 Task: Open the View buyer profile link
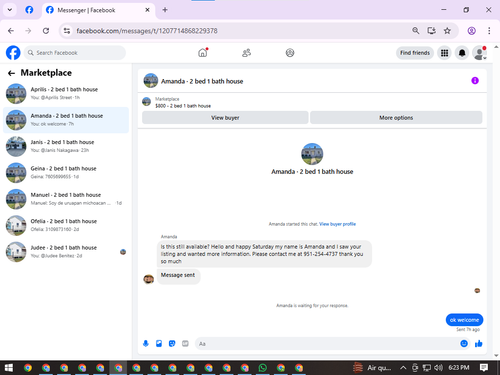pos(337,224)
